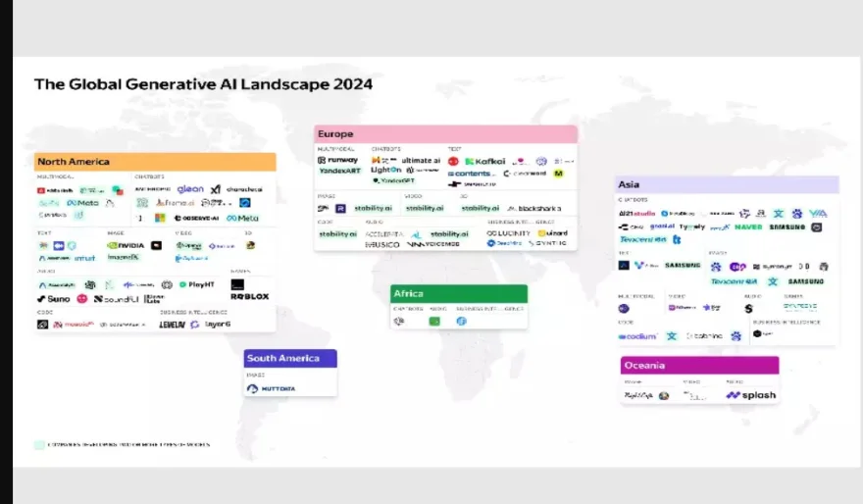
Task: Select the North America region header
Action: (155, 162)
